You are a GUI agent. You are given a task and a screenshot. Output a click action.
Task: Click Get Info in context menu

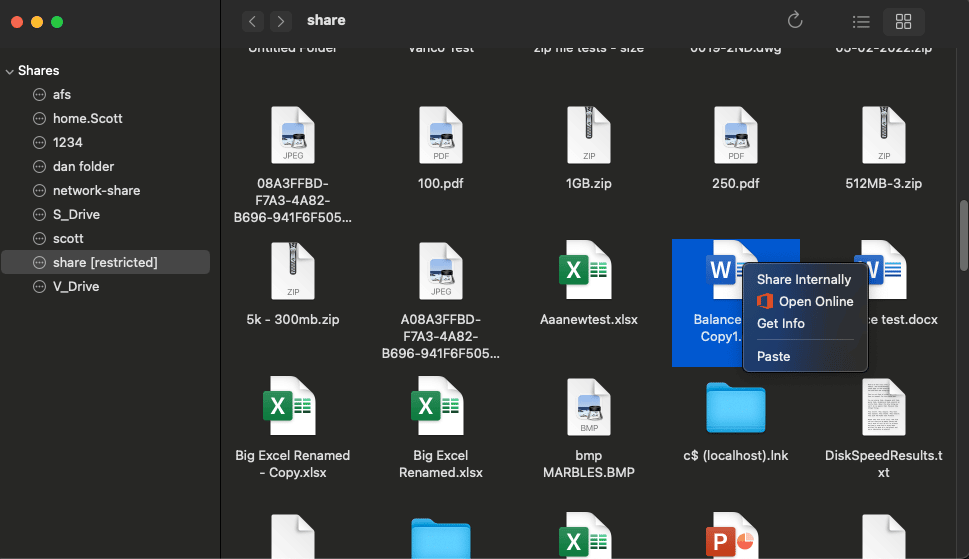click(781, 324)
